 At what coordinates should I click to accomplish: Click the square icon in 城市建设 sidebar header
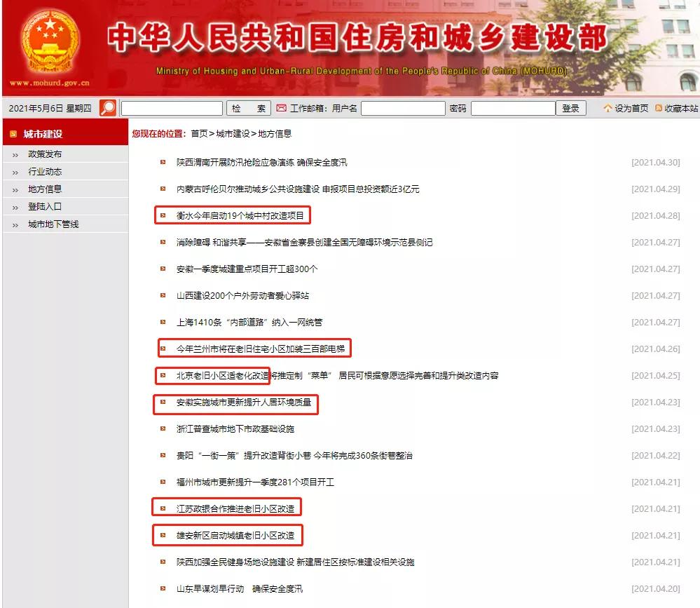pyautogui.click(x=13, y=134)
